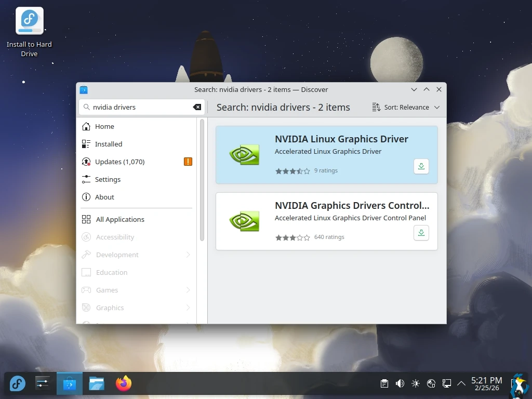The height and width of the screenshot is (399, 532).
Task: Open Discover Settings
Action: click(x=108, y=179)
